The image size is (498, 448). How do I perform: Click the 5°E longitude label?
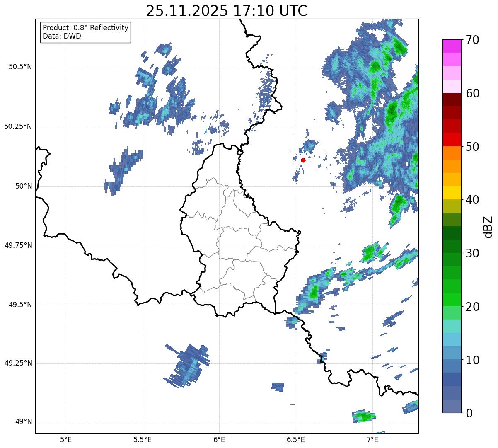click(x=66, y=439)
